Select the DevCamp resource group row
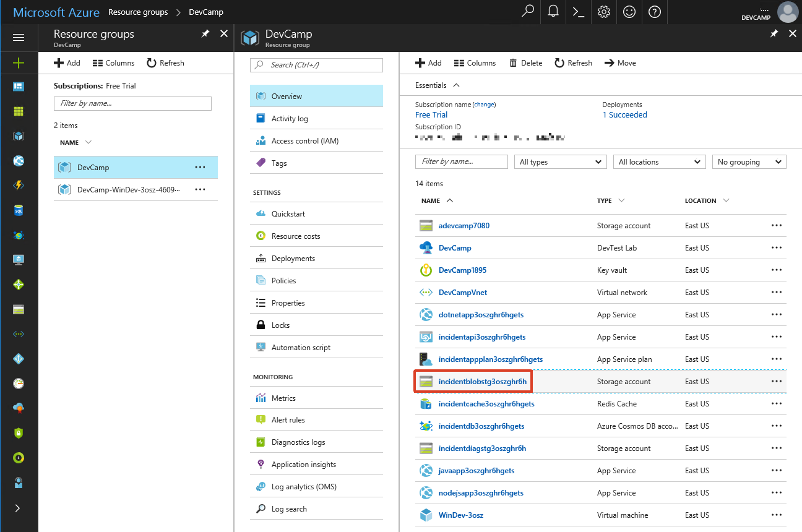802x532 pixels. click(x=136, y=168)
